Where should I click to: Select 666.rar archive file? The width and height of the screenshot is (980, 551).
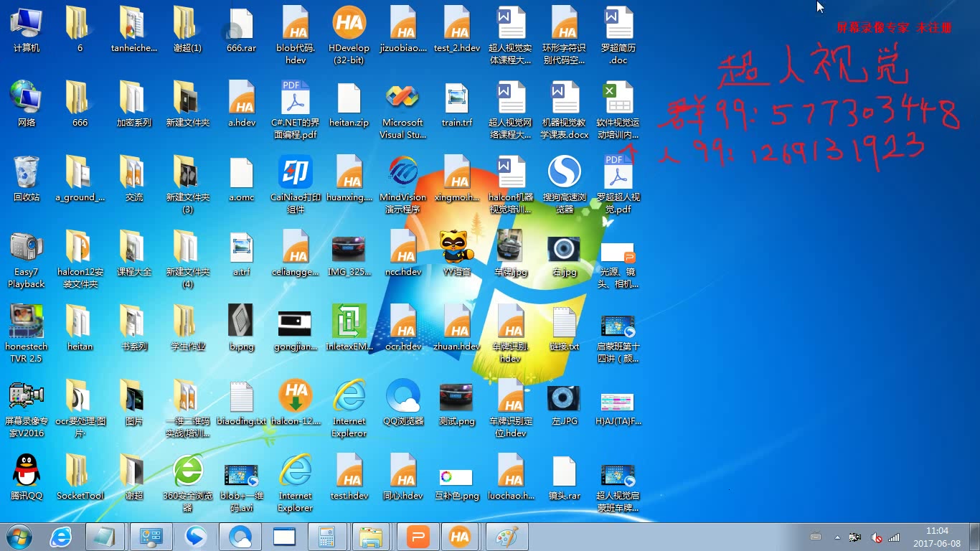(x=242, y=29)
